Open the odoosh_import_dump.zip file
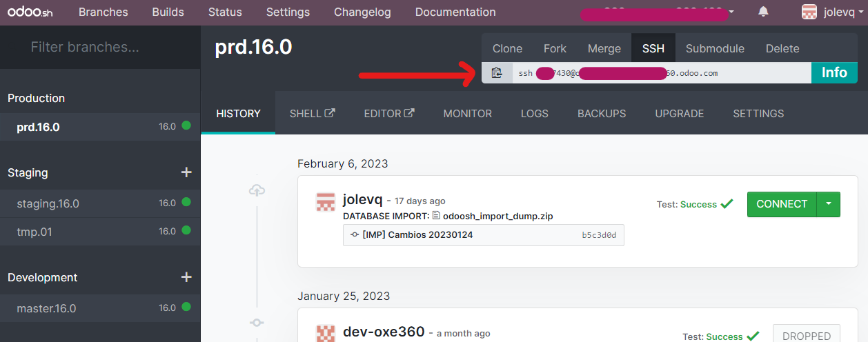The image size is (868, 342). click(x=497, y=216)
